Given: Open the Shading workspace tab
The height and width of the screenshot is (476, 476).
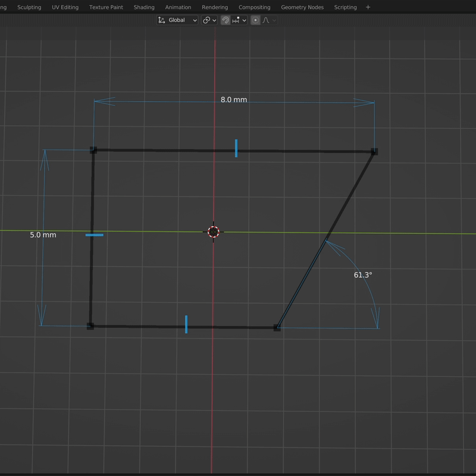Looking at the screenshot, I should pos(144,7).
